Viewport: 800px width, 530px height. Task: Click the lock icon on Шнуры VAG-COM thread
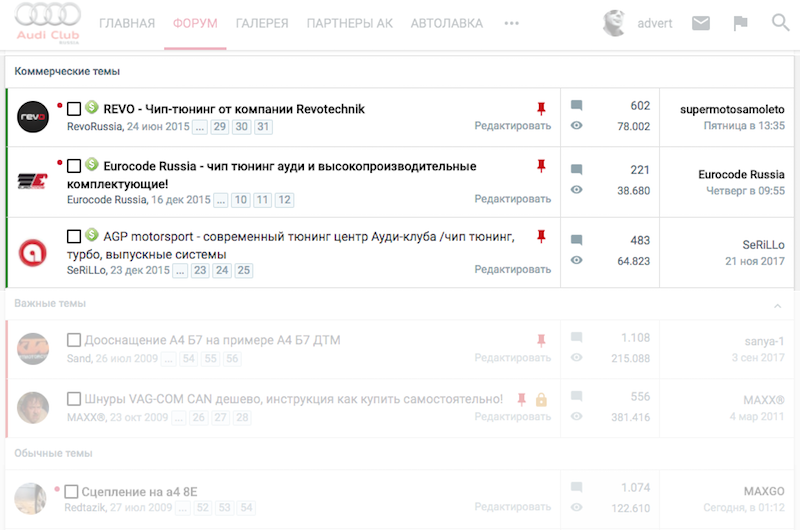pos(541,399)
